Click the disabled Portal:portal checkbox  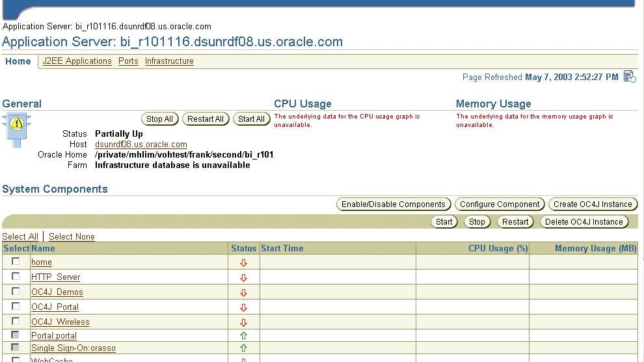pyautogui.click(x=16, y=335)
